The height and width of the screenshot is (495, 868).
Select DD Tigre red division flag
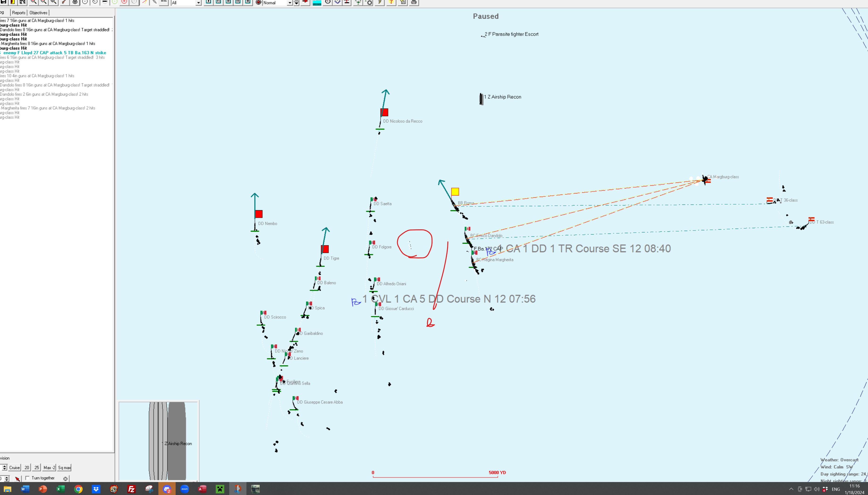[325, 249]
